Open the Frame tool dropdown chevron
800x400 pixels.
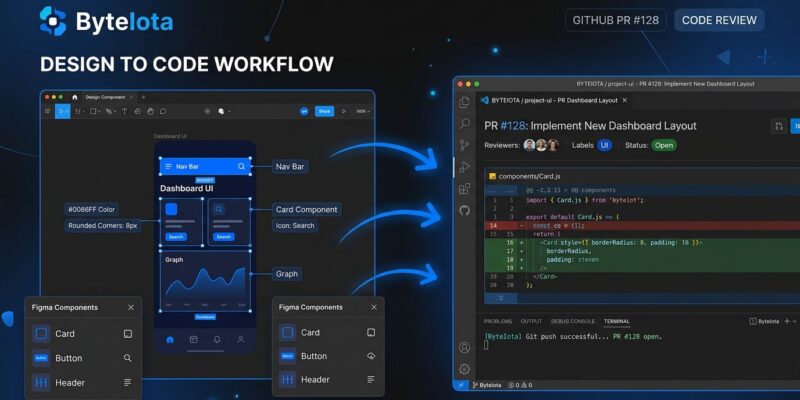(x=84, y=111)
